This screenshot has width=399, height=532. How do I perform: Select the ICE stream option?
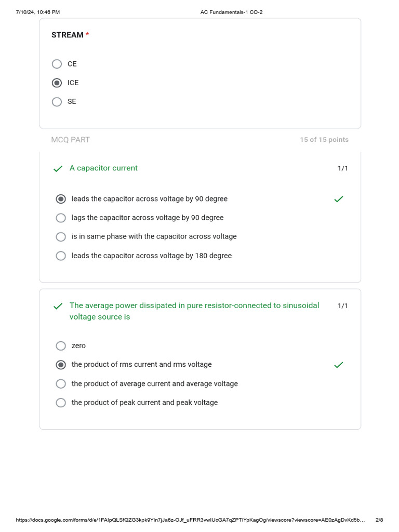57,83
